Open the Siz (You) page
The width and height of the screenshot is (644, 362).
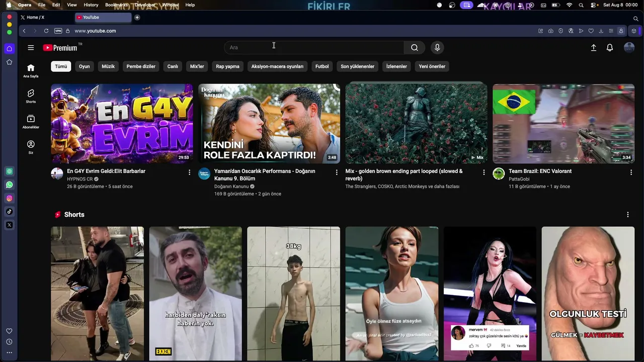31,147
